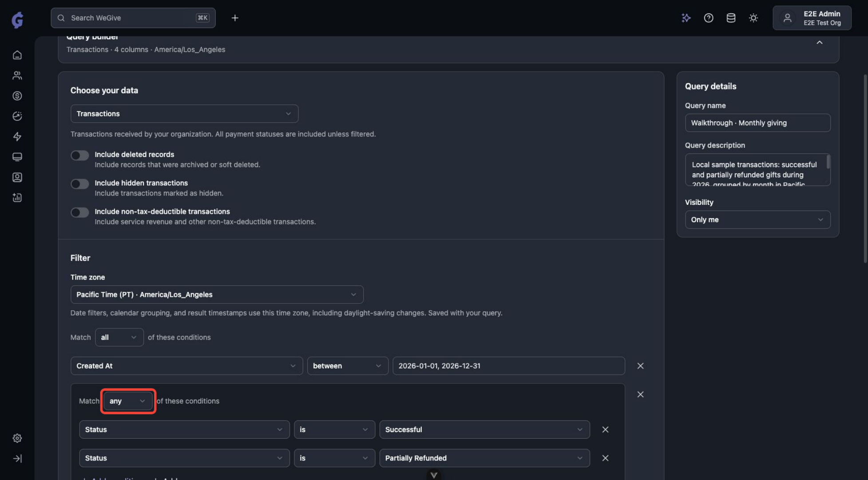This screenshot has height=480, width=868.
Task: Click the Query description scrollbar
Action: (828, 162)
